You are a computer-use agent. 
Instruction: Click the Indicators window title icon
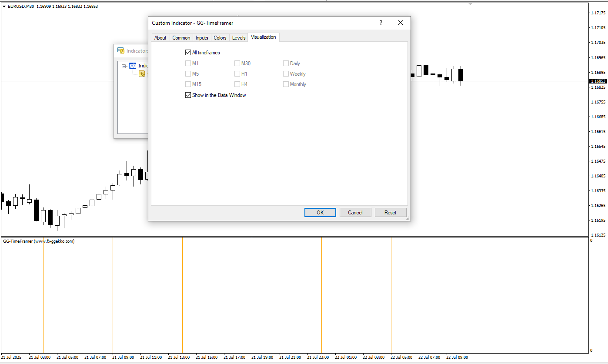point(121,51)
